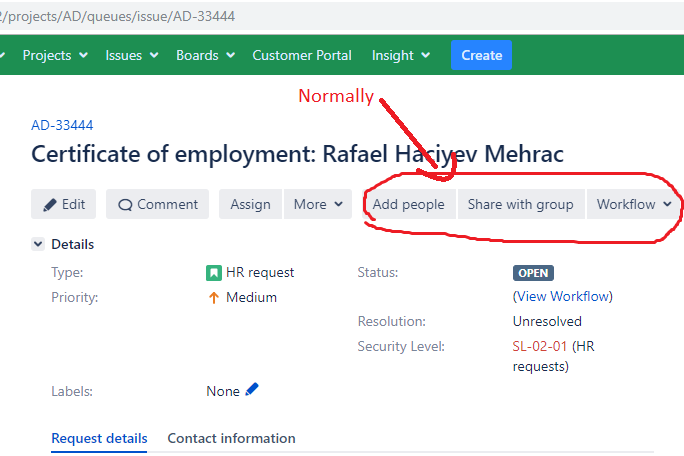Open the Boards dropdown menu
Screen dimensions: 684x456
(205, 55)
